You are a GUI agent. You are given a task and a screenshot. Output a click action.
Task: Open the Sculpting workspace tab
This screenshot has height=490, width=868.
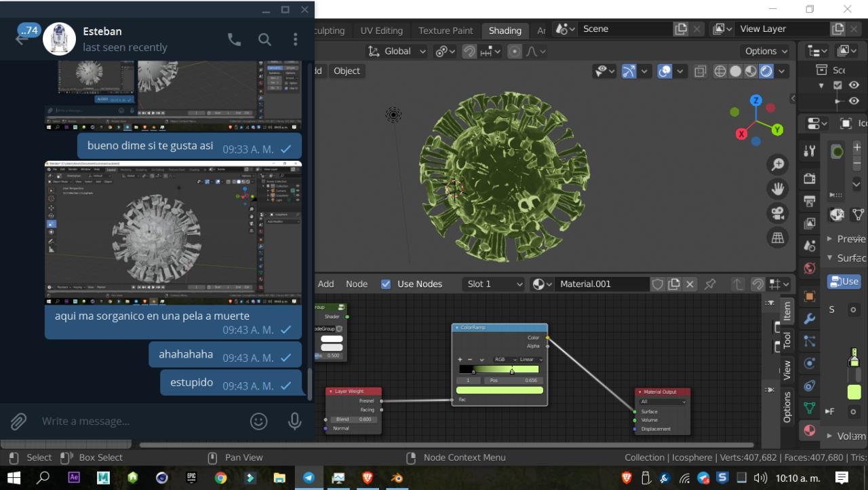[x=330, y=31]
